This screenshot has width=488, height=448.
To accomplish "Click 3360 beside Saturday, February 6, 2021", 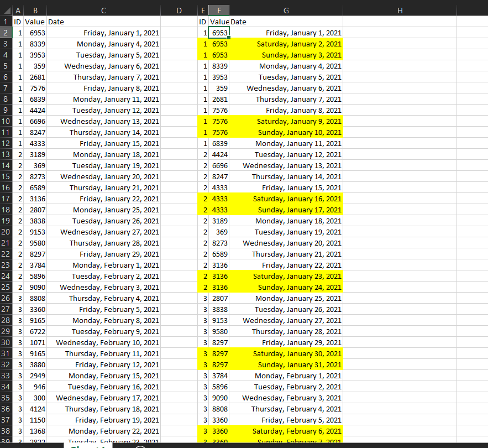I will [219, 431].
